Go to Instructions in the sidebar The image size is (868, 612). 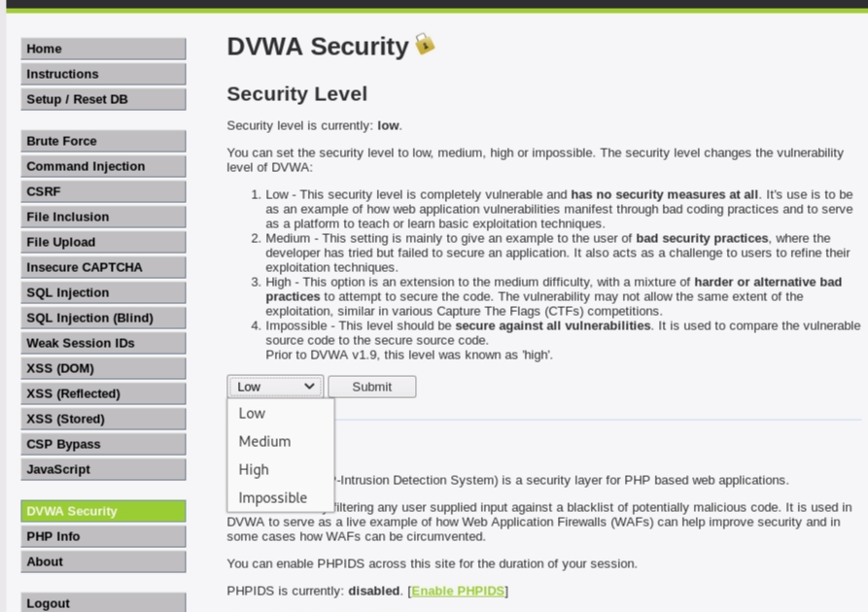(103, 74)
